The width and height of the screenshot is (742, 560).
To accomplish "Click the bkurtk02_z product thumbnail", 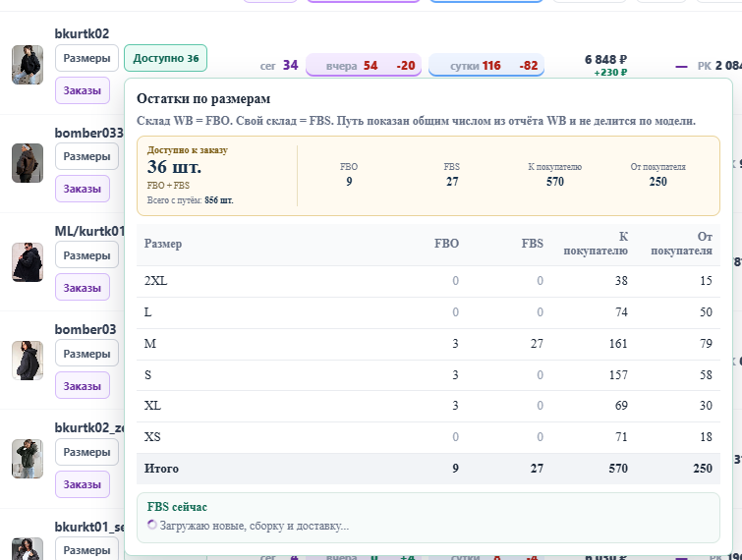I will click(28, 459).
